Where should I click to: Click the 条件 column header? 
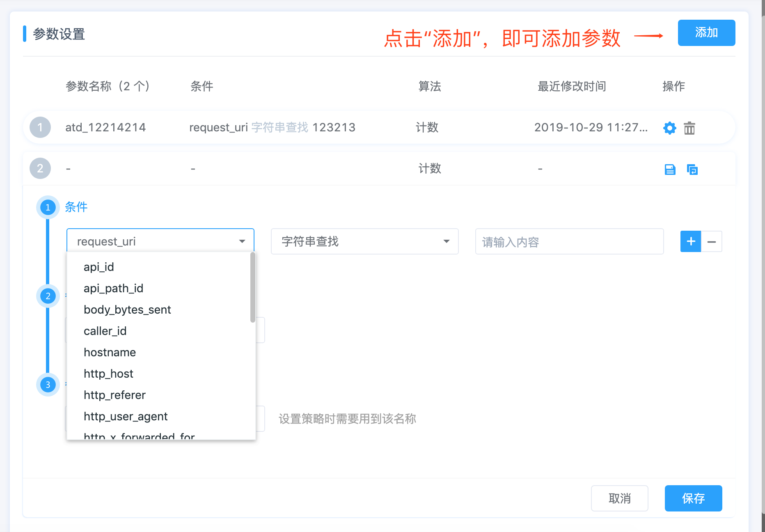[x=202, y=86]
